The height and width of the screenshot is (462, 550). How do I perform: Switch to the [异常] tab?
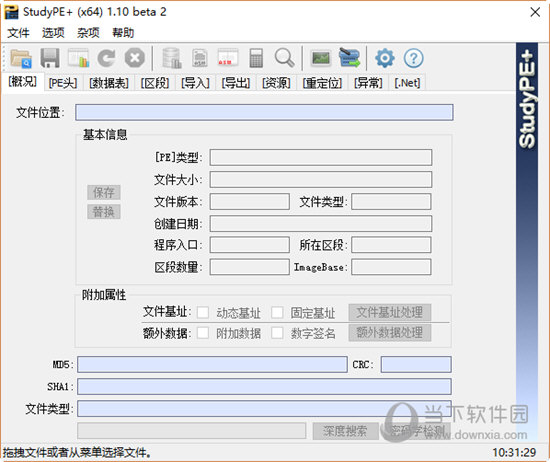(368, 83)
